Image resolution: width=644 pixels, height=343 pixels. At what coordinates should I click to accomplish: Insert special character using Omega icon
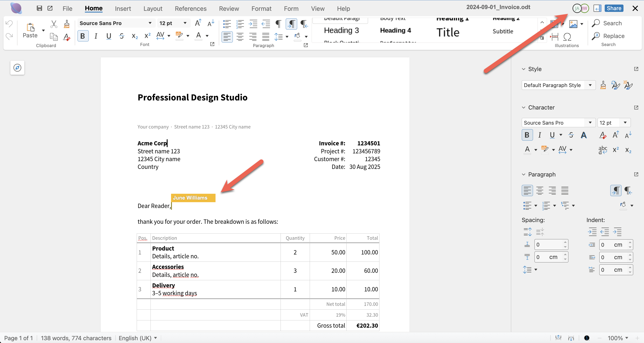click(567, 37)
